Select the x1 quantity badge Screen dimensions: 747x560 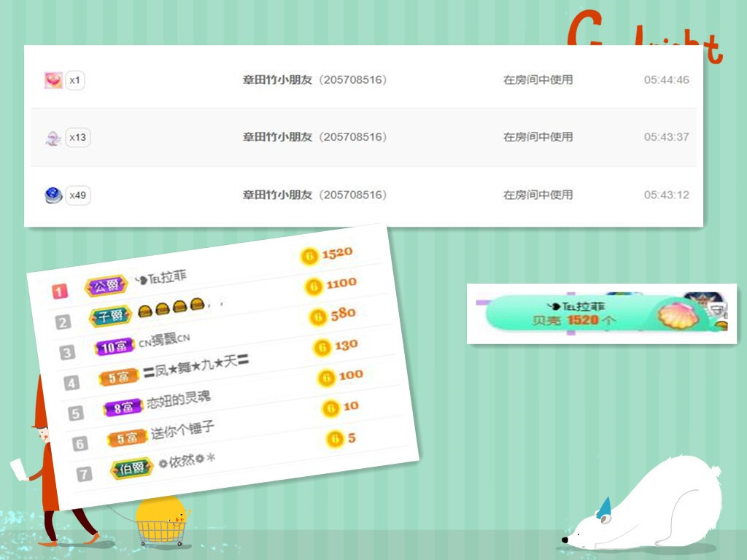tap(75, 80)
